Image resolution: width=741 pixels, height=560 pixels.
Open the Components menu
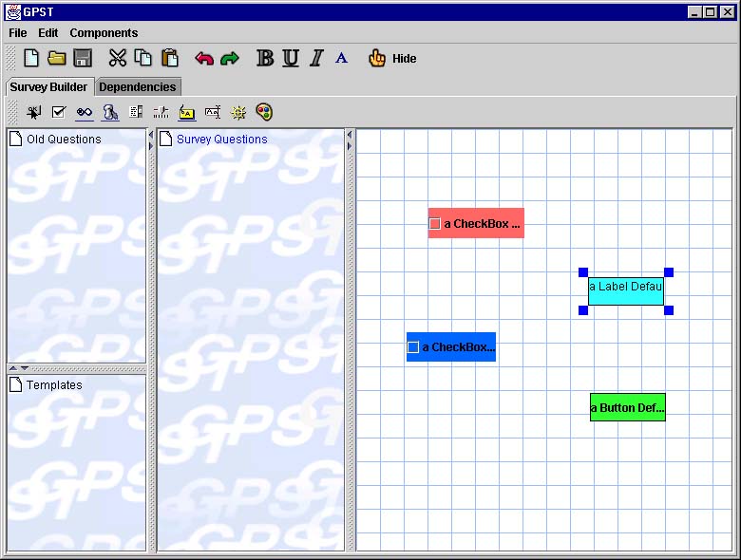point(104,33)
